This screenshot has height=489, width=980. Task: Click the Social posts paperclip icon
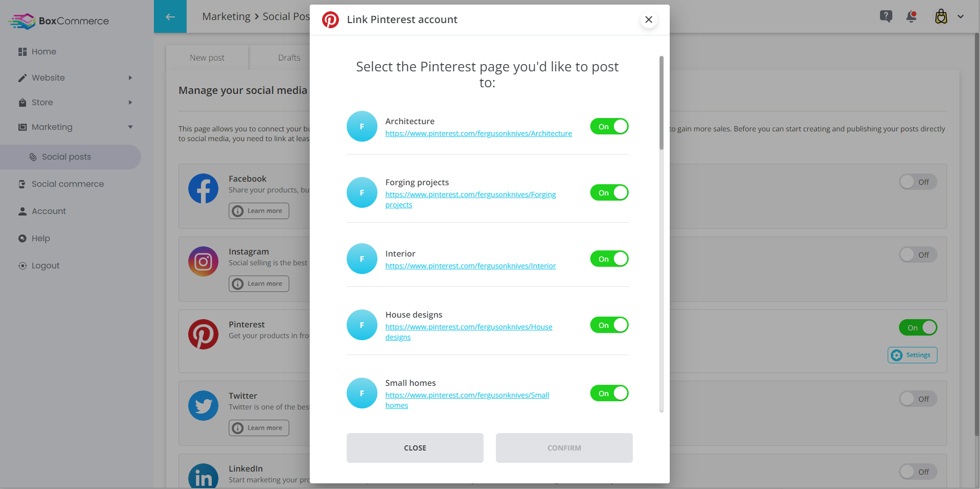pyautogui.click(x=33, y=157)
